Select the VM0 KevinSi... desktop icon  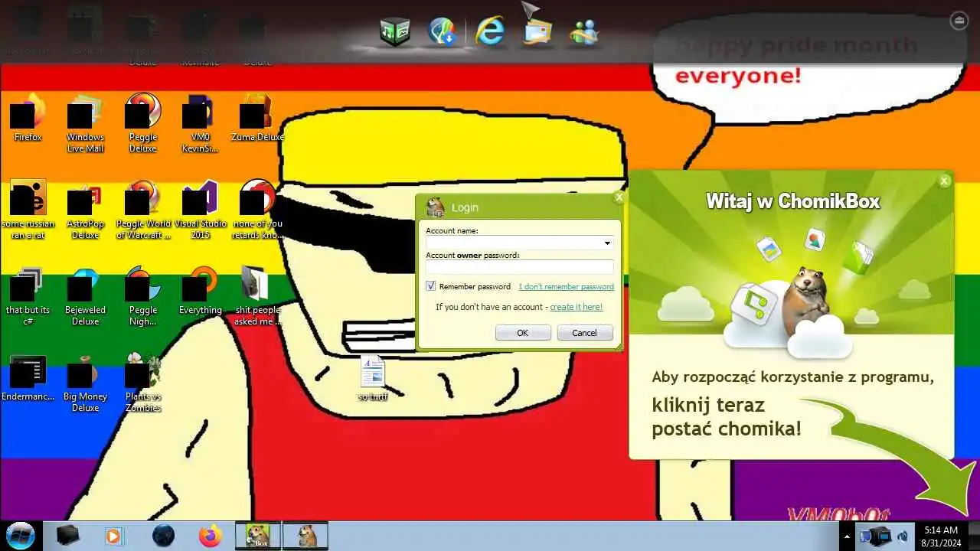coord(200,122)
